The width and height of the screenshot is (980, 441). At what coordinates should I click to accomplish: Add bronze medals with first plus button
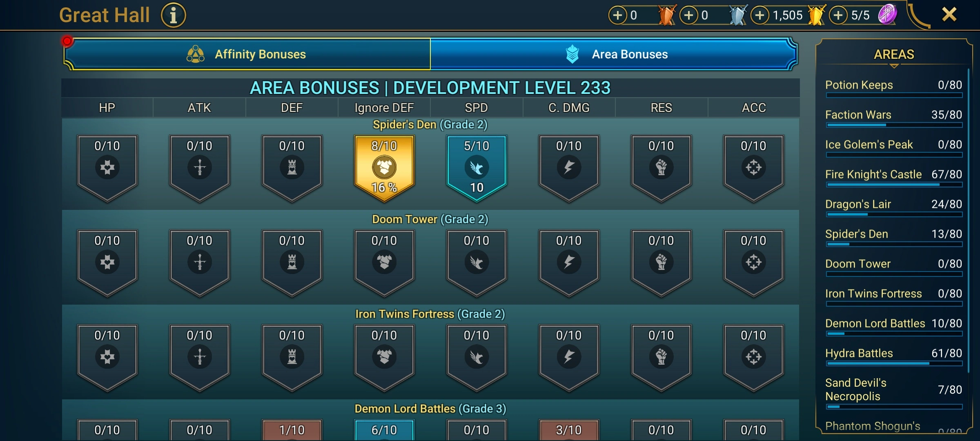click(618, 16)
